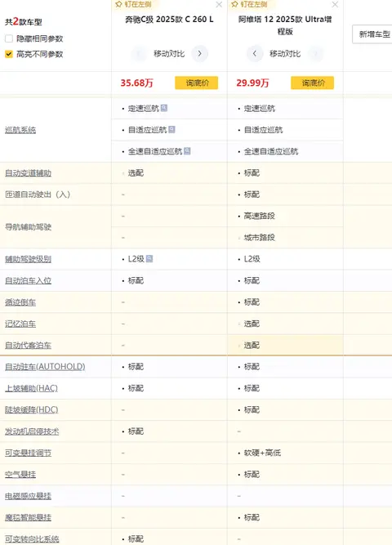Open info icon beside 定速巡航 for 奔驰

(164, 108)
